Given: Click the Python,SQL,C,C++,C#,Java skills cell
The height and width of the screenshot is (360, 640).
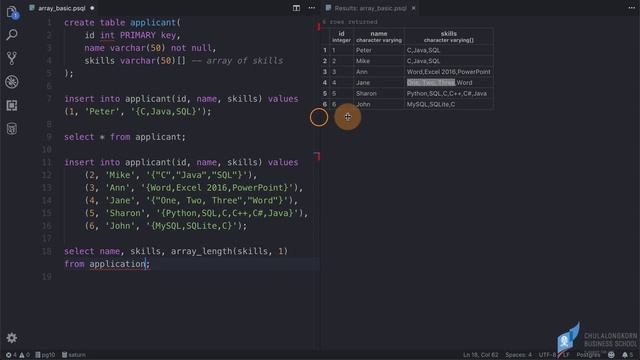Looking at the screenshot, I should (449, 93).
